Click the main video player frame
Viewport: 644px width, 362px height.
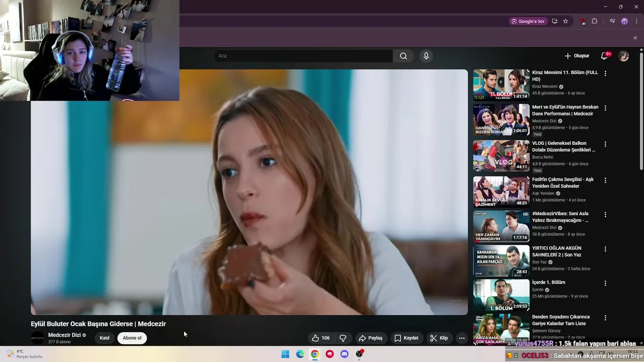click(x=249, y=192)
